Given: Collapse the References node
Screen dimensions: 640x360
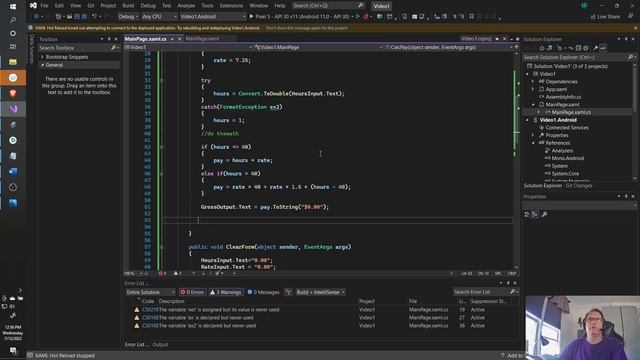Looking at the screenshot, I should pyautogui.click(x=533, y=143).
